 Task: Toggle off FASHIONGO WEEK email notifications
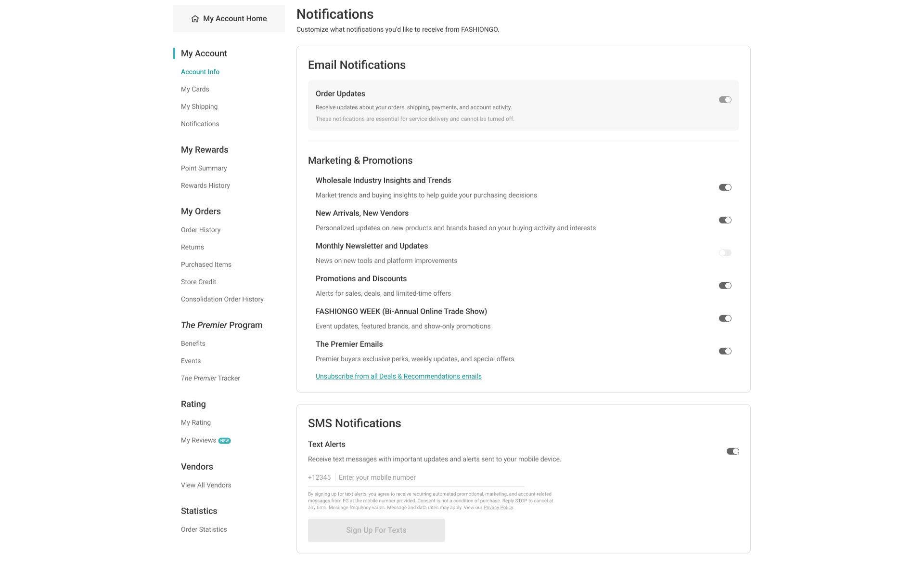tap(725, 318)
